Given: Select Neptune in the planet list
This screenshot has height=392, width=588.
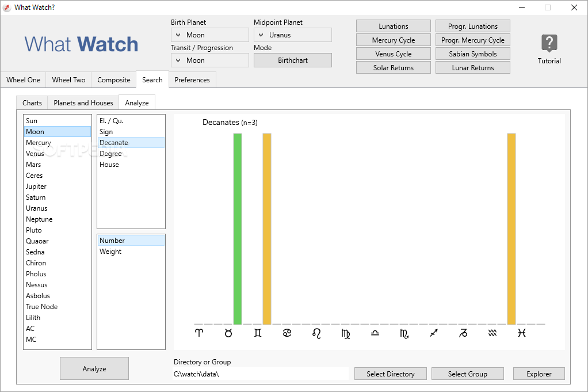Looking at the screenshot, I should (x=58, y=219).
